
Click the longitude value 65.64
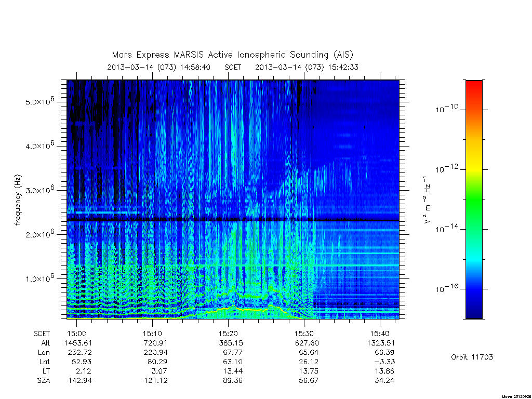tap(309, 353)
